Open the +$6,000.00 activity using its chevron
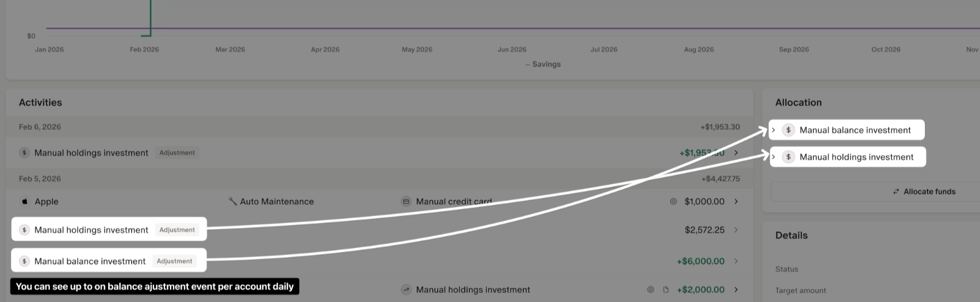 [x=736, y=261]
